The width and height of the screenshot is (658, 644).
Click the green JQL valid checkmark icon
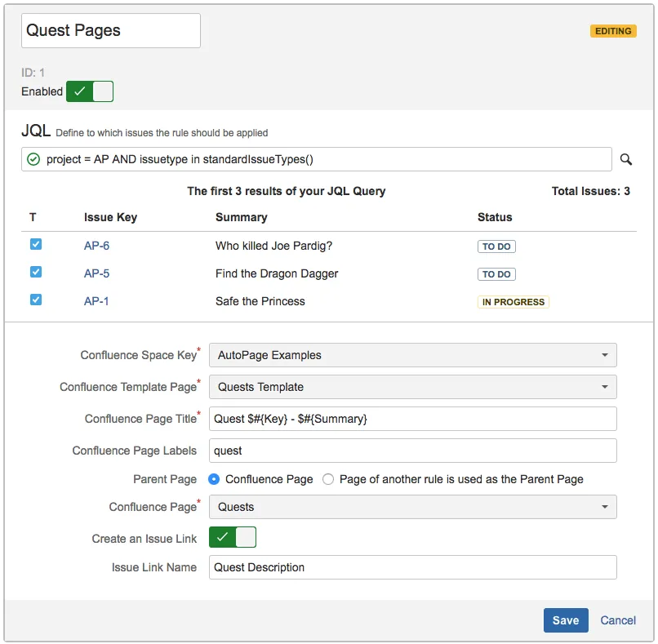click(33, 159)
